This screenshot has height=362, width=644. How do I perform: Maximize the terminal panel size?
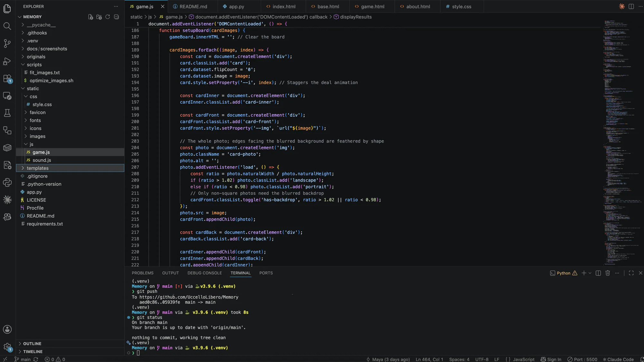click(631, 273)
